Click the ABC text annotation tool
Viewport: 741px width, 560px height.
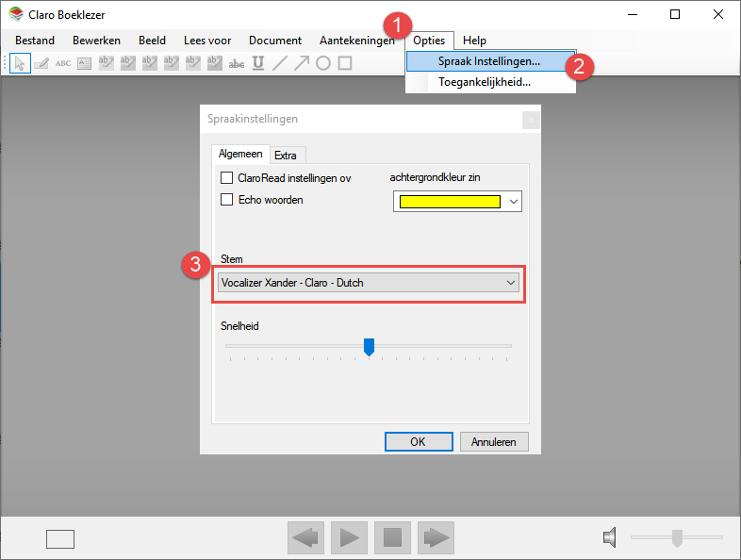point(63,63)
